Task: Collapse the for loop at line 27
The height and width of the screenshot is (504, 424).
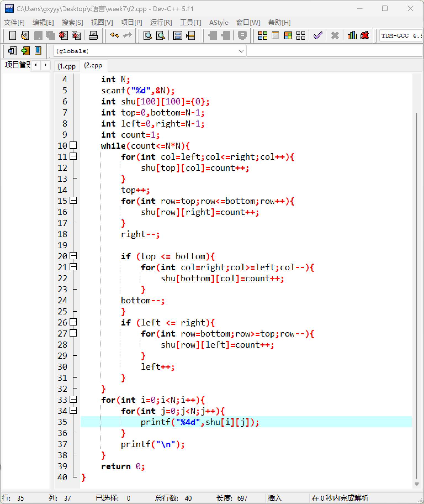Action: [x=73, y=333]
